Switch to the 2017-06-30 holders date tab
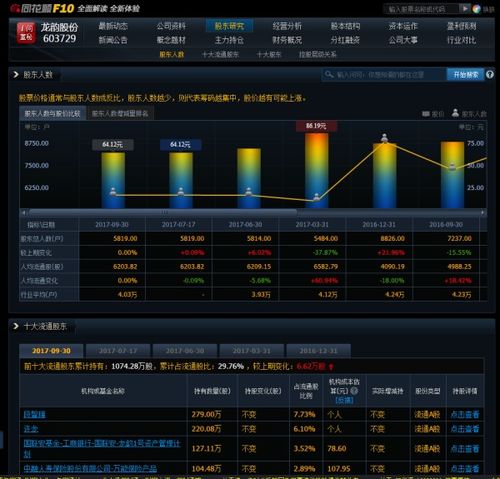This screenshot has width=500, height=479. tap(185, 351)
